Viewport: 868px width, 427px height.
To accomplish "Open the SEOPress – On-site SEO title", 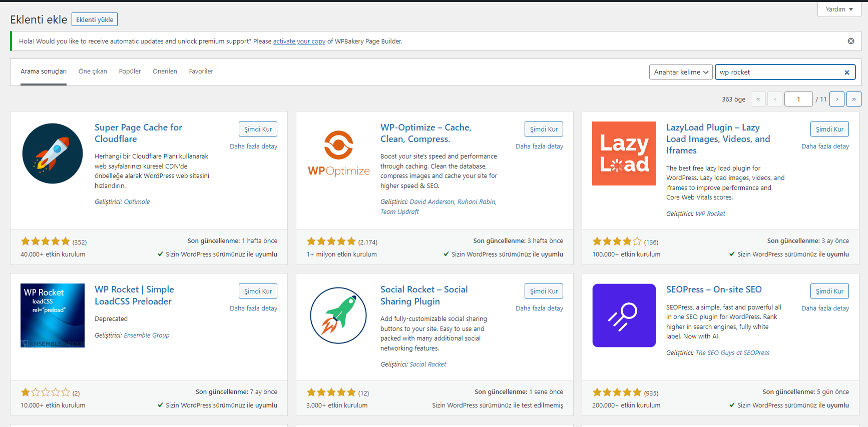I will pos(714,289).
